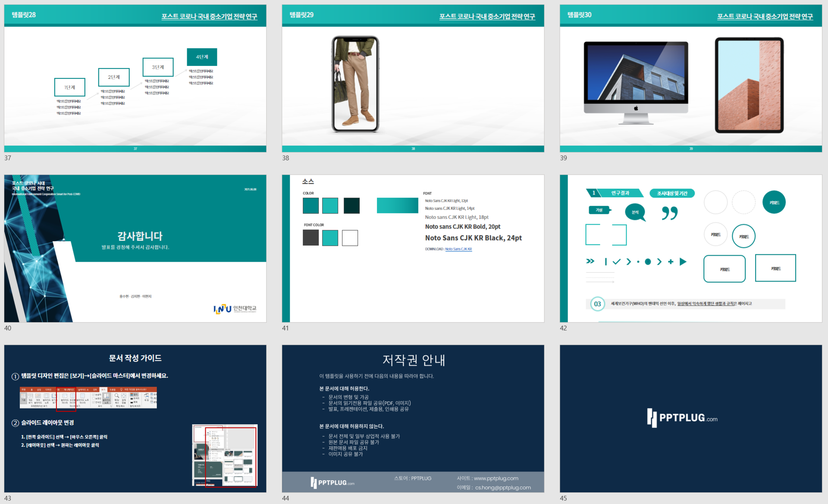This screenshot has height=504, width=828.
Task: Click the double chevron arrow icon
Action: (590, 261)
